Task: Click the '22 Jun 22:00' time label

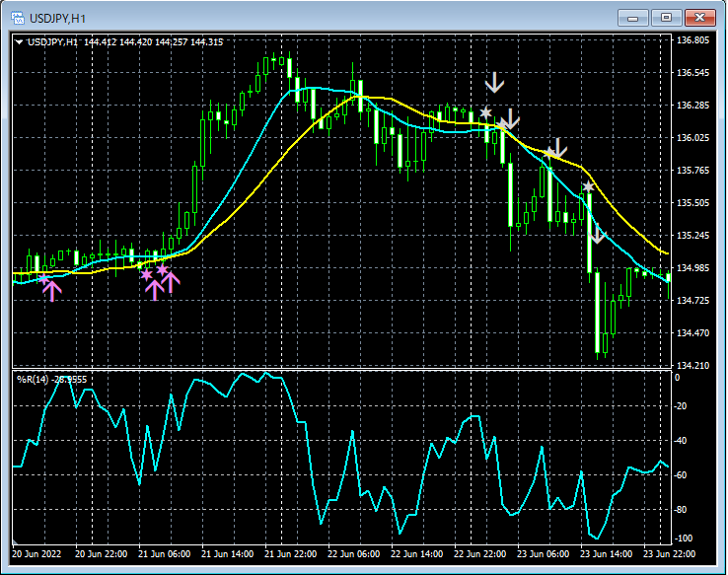Action: click(x=480, y=554)
